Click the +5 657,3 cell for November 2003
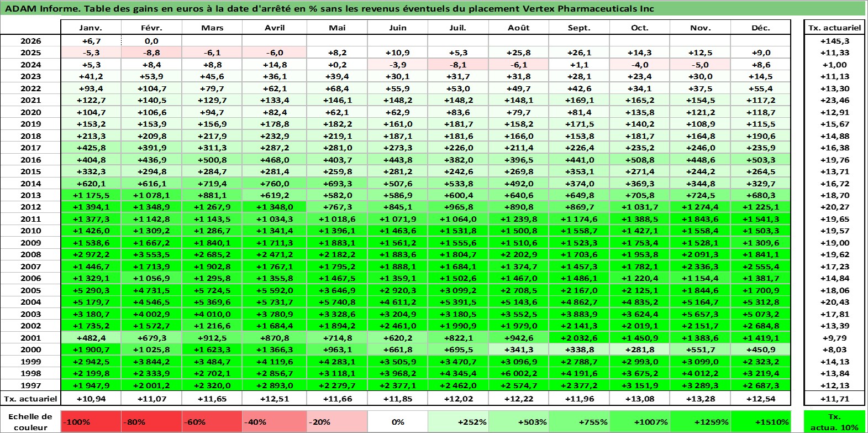Viewport: 868px width, 433px height. click(700, 314)
